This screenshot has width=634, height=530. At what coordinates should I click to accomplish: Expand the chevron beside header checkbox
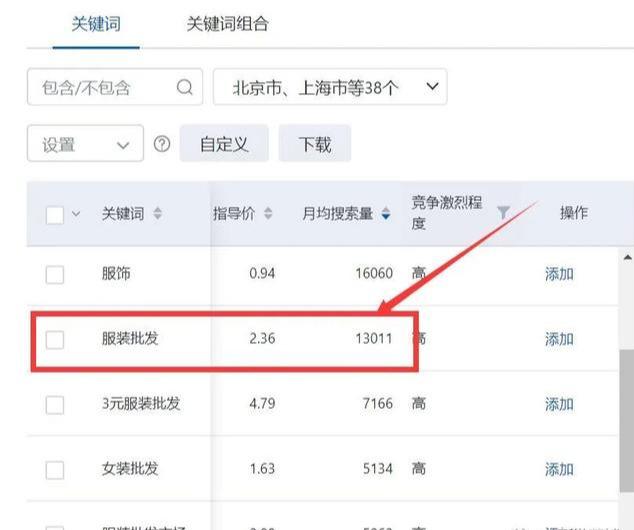(76, 214)
